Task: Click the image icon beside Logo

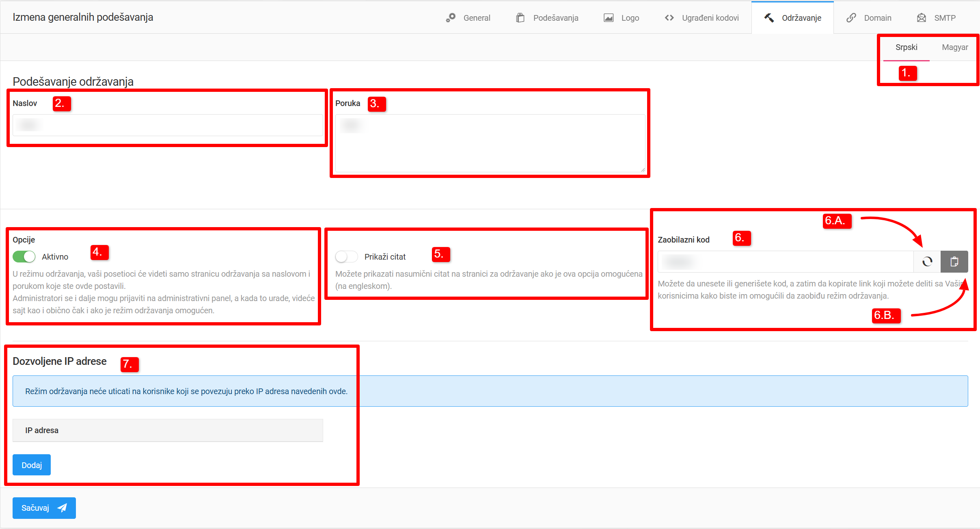Action: (x=609, y=18)
